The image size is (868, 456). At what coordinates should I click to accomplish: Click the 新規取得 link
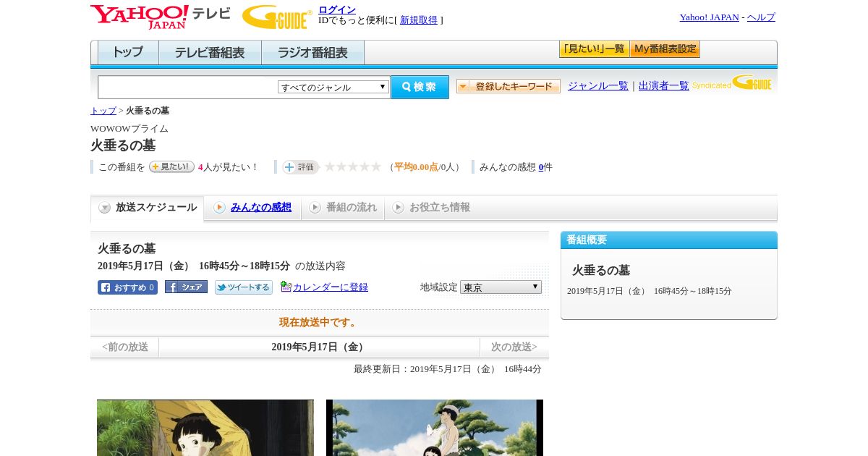[419, 20]
